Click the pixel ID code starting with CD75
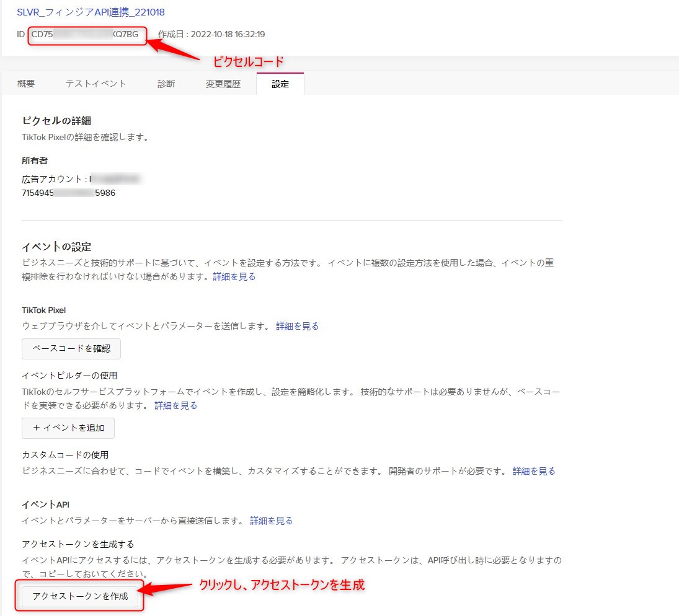This screenshot has width=679, height=616. click(85, 34)
